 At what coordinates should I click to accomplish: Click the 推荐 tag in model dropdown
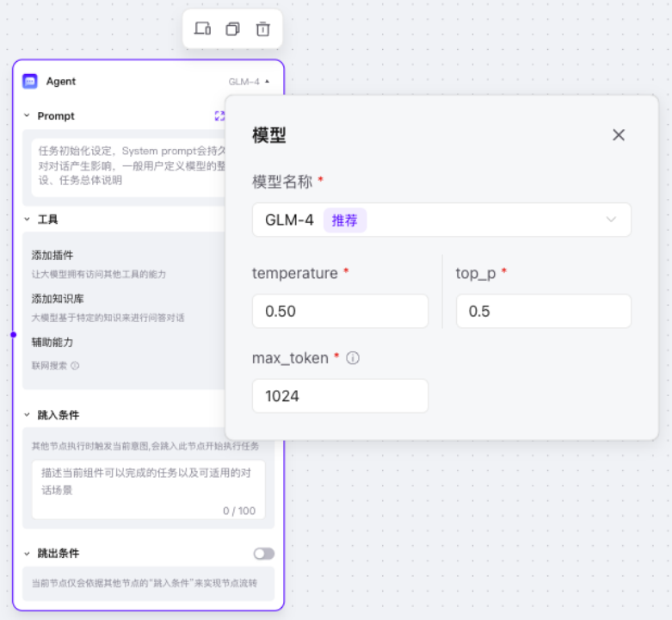click(x=344, y=220)
